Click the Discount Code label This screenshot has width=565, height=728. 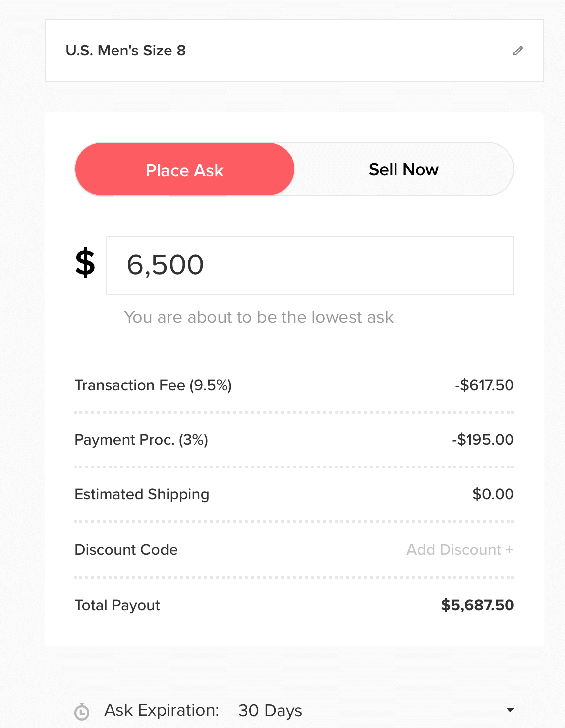tap(126, 550)
